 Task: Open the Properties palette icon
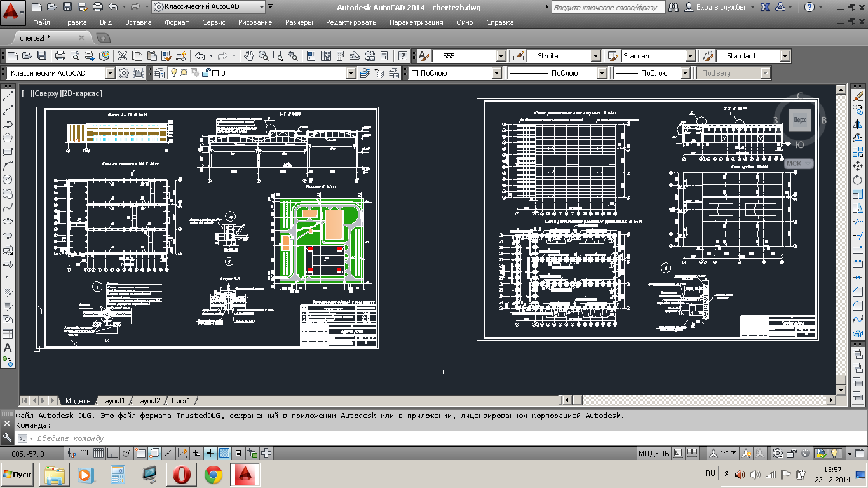click(311, 56)
